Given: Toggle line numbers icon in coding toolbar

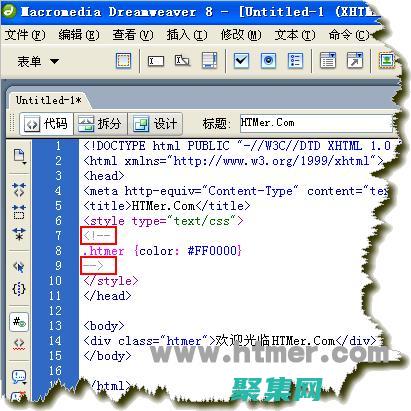Looking at the screenshot, I should pyautogui.click(x=19, y=322).
